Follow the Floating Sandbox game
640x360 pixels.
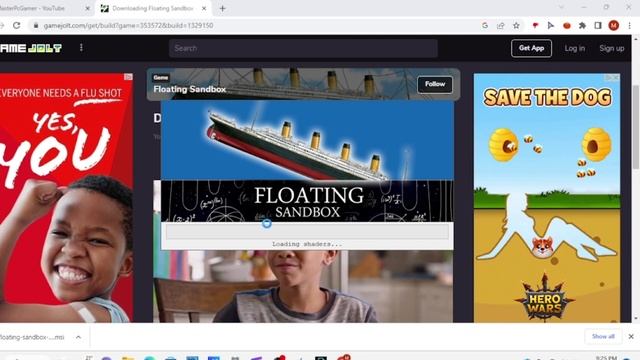click(435, 84)
